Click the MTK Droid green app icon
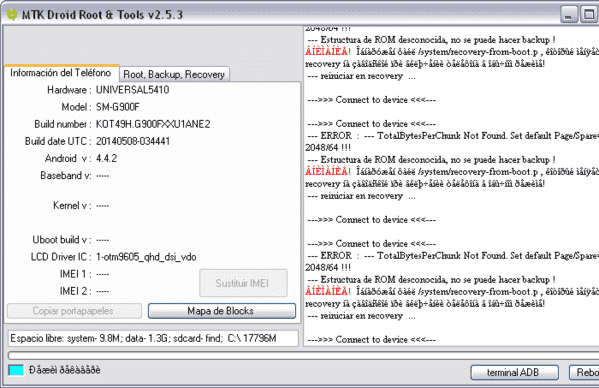Image resolution: width=599 pixels, height=388 pixels. 12,15
